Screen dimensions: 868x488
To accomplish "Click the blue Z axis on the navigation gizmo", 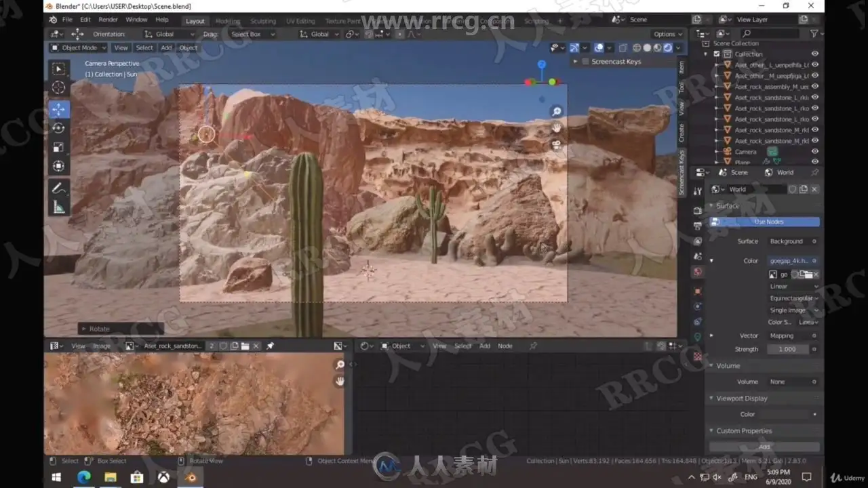I will pyautogui.click(x=542, y=64).
